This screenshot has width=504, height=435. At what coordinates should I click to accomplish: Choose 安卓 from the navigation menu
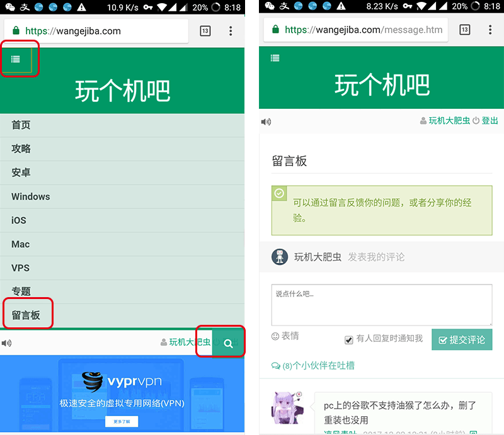tap(21, 172)
